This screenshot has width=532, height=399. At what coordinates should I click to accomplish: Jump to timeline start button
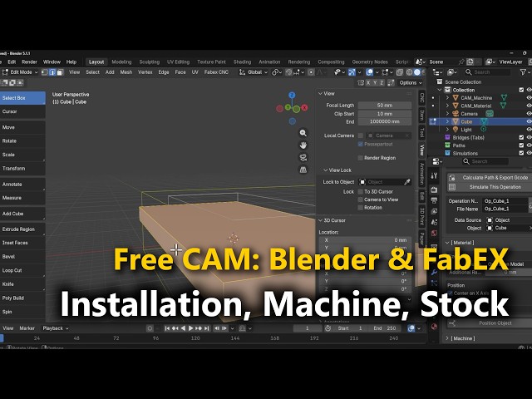pos(167,328)
